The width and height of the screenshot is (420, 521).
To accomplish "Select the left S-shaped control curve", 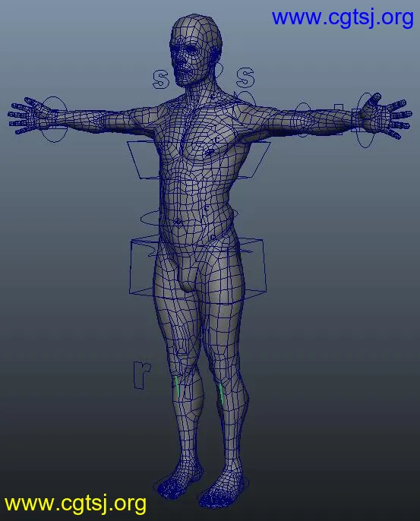I will tap(161, 79).
